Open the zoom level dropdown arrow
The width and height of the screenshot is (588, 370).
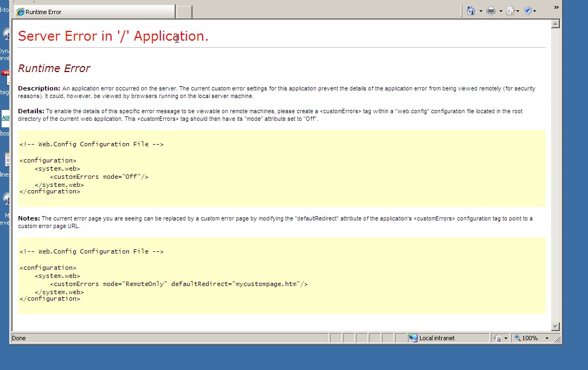(547, 338)
